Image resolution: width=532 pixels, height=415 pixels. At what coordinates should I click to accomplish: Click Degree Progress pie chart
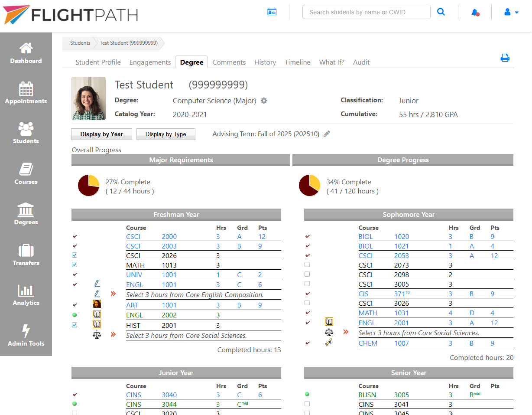pos(310,185)
